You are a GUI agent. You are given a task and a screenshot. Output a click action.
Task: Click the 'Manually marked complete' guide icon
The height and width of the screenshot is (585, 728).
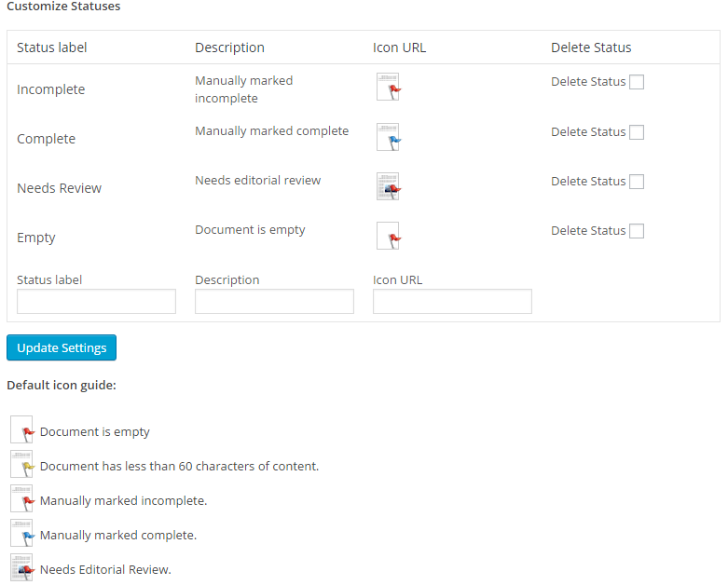pyautogui.click(x=21, y=534)
